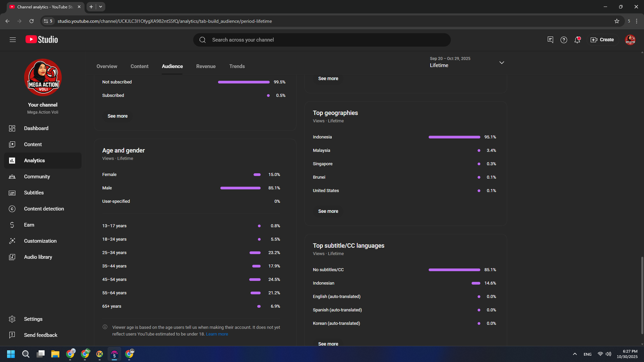
Task: Switch to the Revenue tab
Action: [x=206, y=66]
